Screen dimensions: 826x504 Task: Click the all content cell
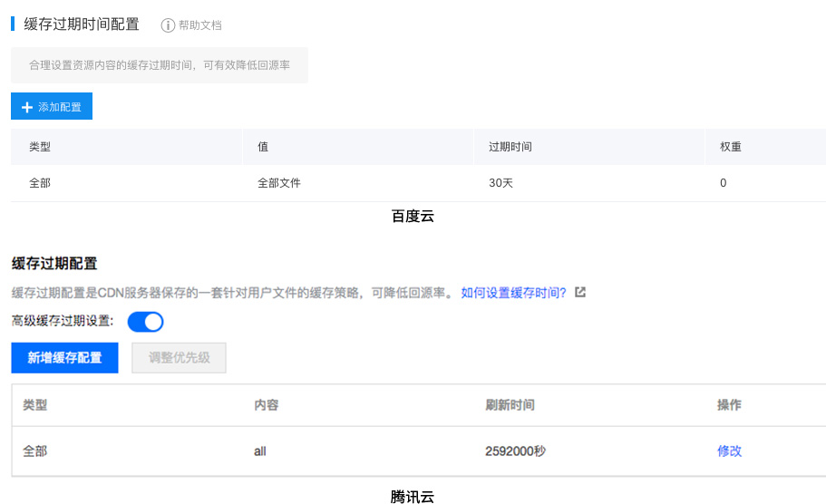260,451
